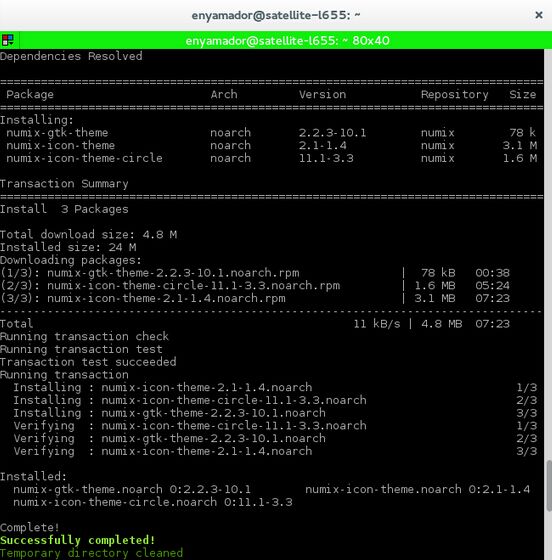Click the '05:24' download time

(492, 286)
